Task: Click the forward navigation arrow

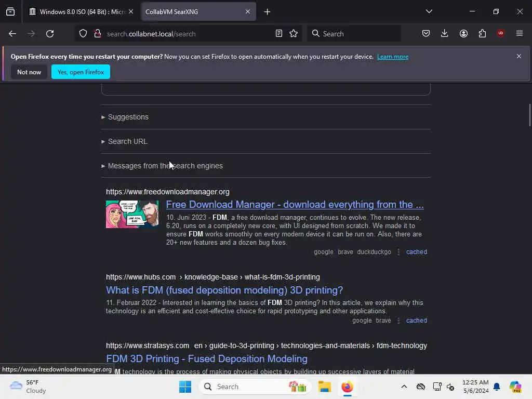Action: (x=31, y=34)
